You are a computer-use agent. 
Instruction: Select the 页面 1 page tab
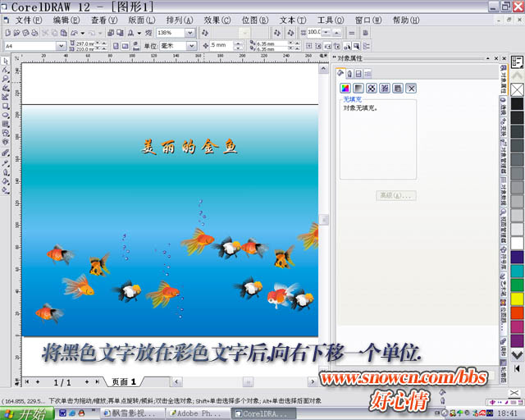pos(124,381)
